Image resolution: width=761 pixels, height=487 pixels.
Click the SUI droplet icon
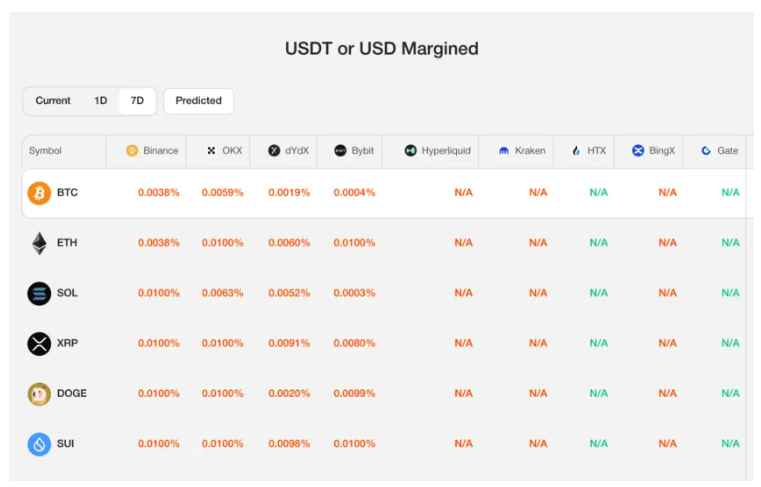click(39, 443)
